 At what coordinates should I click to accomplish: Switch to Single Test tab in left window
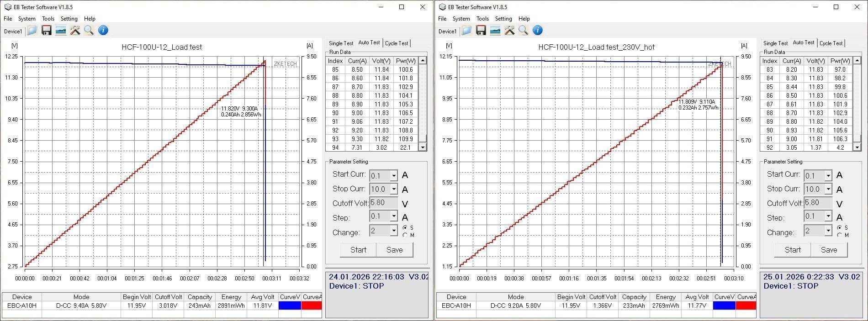341,43
